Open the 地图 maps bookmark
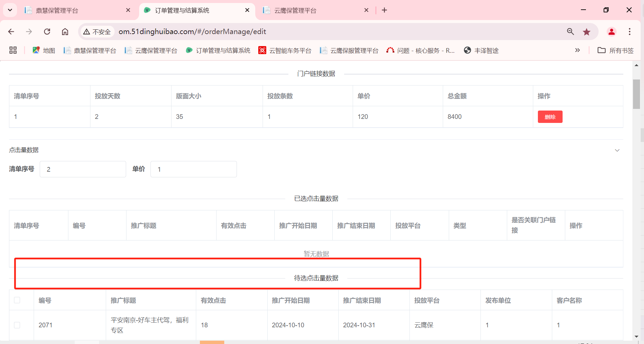The height and width of the screenshot is (344, 644). (44, 50)
